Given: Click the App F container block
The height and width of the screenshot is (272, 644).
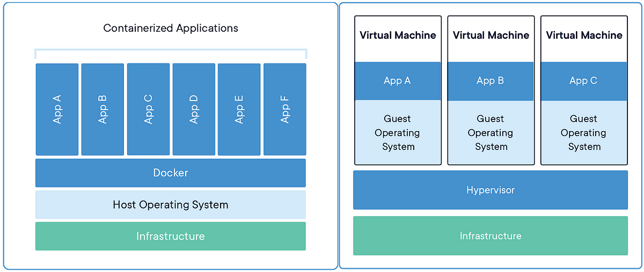Looking at the screenshot, I should (285, 109).
